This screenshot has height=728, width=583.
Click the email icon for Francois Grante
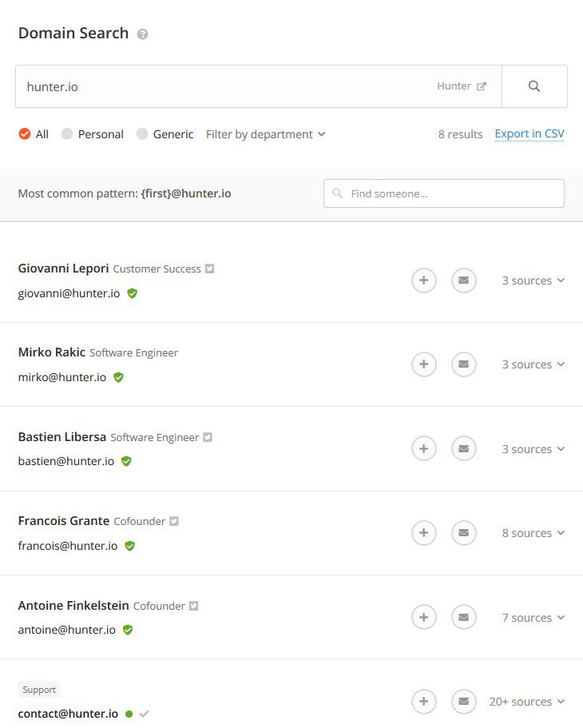(463, 533)
